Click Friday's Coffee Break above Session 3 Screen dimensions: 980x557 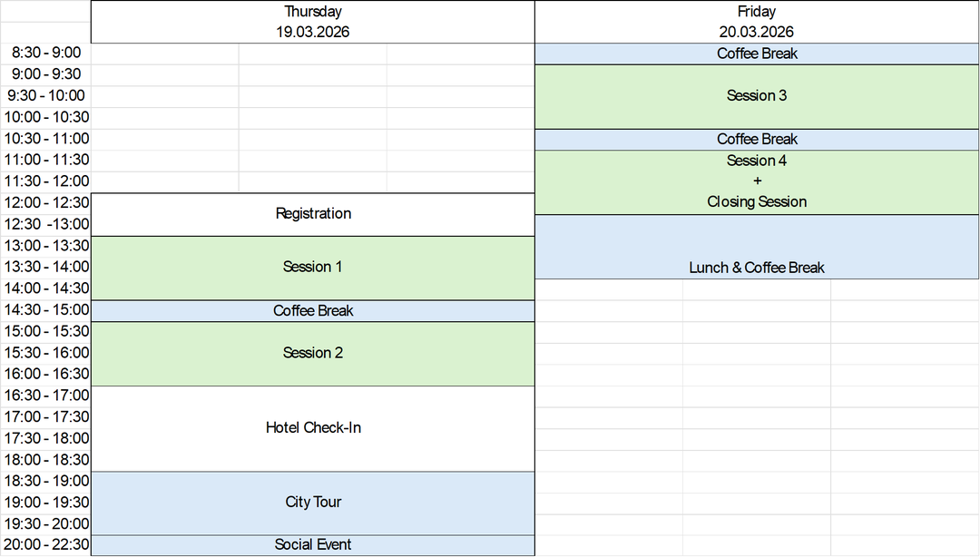click(757, 54)
